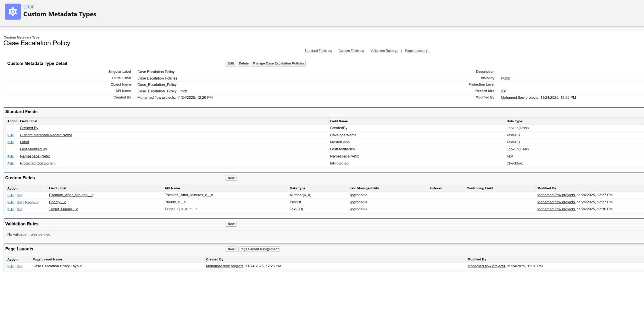644x311 pixels.
Task: Click Case Escalation Policy Layout name
Action: point(57,266)
